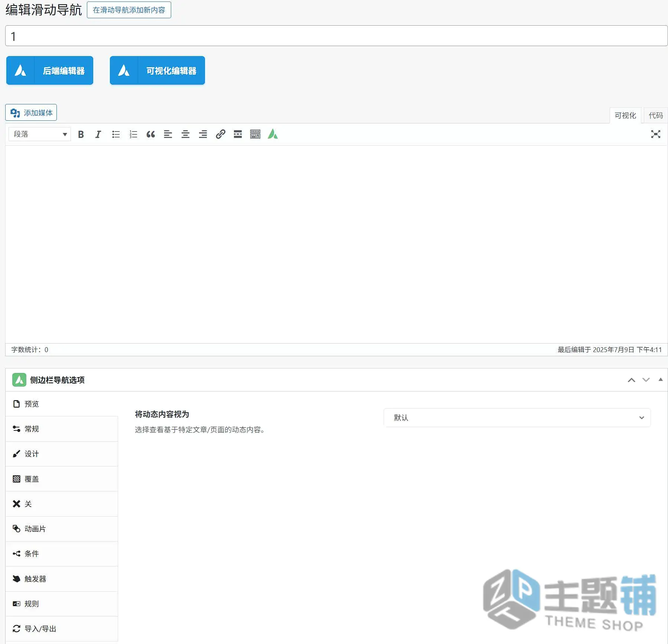Open the 动画片 options tab
The height and width of the screenshot is (644, 668).
[x=62, y=529]
